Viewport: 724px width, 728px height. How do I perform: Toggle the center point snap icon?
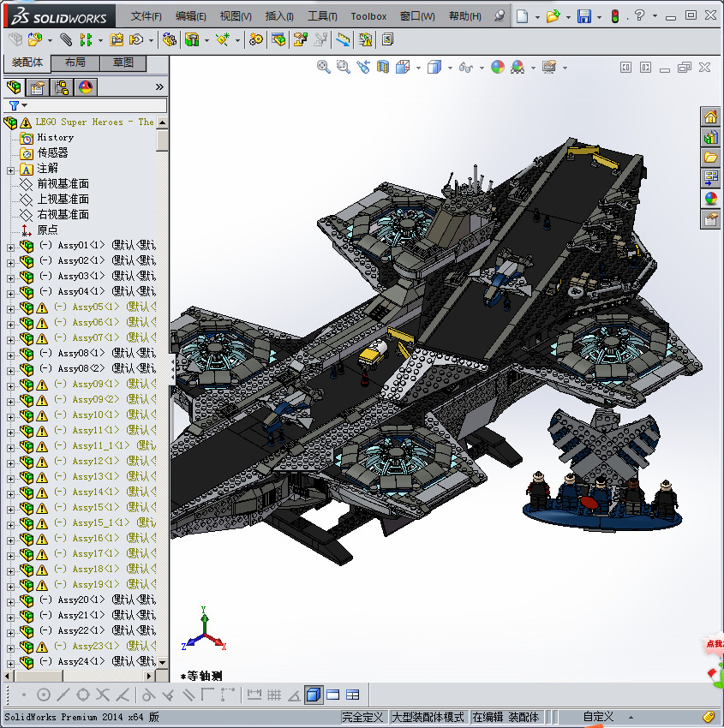click(x=43, y=695)
